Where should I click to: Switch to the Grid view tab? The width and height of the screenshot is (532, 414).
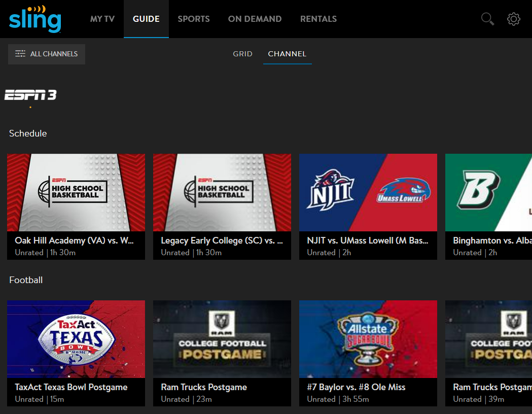[242, 54]
